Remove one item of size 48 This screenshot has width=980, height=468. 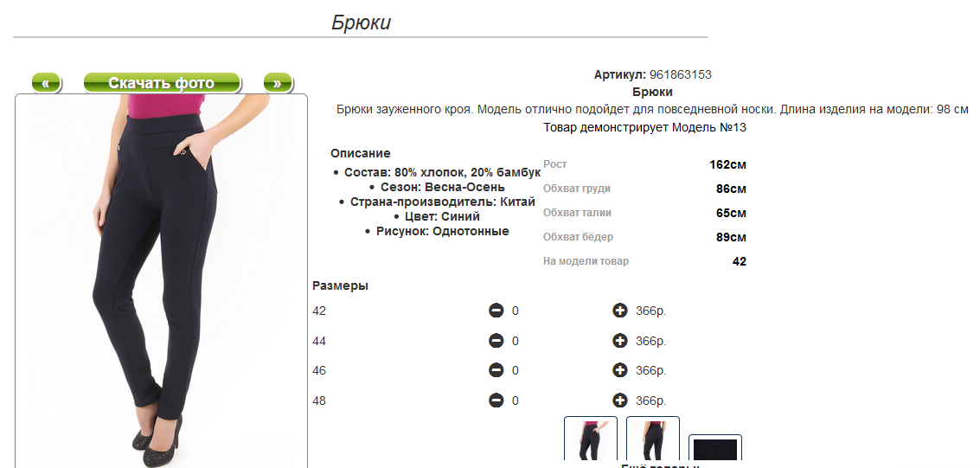(496, 401)
